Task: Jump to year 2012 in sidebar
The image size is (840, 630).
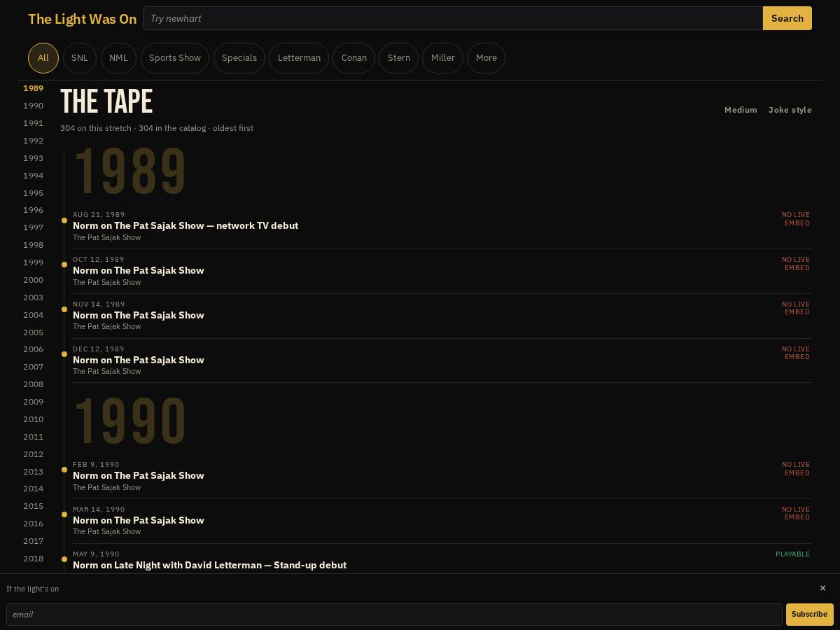Action: pyautogui.click(x=33, y=454)
